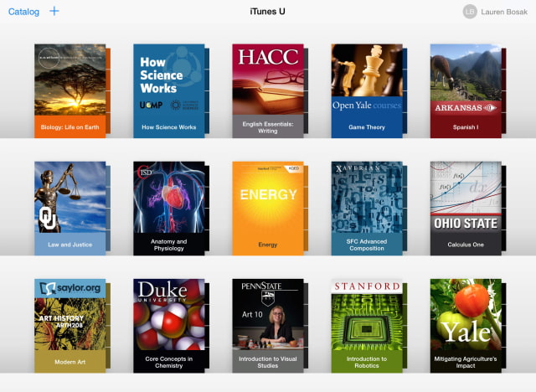Viewport: 536px width, 392px height.
Task: Open the Law and Justice course
Action: pos(70,209)
